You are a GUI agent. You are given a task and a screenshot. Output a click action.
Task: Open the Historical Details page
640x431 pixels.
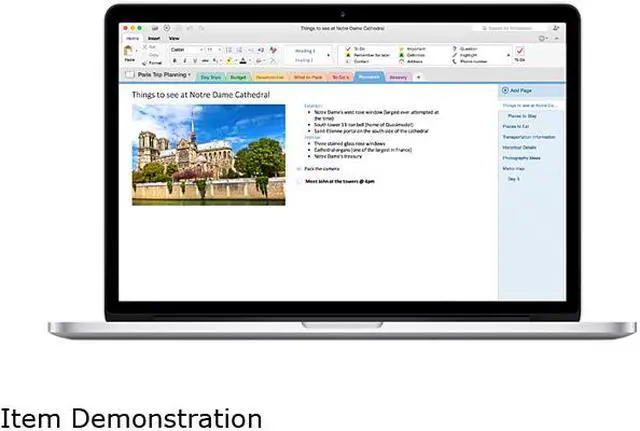[x=520, y=148]
